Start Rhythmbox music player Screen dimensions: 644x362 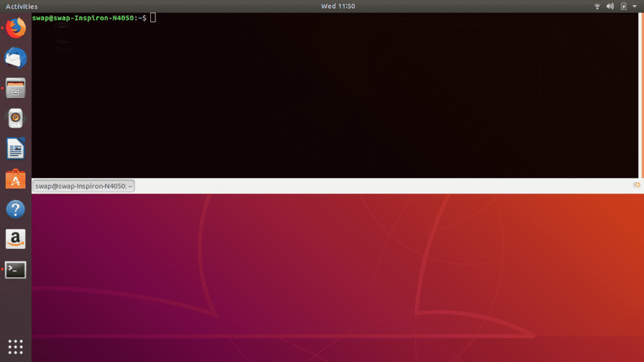(x=14, y=118)
